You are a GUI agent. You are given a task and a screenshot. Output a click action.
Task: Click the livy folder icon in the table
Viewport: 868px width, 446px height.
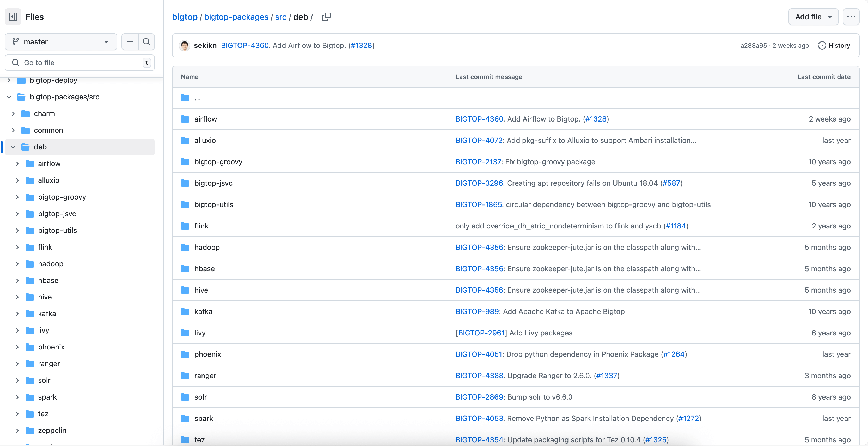coord(185,333)
